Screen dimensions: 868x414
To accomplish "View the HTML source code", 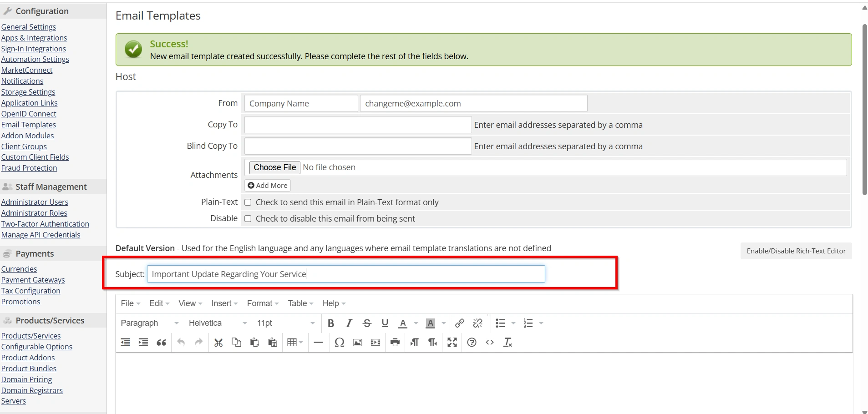I will (490, 342).
